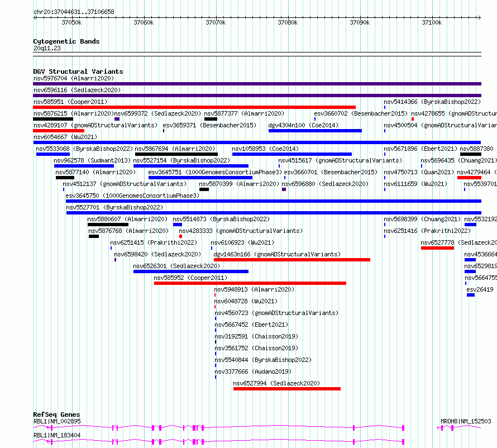Select the nsv5870399 (Almarri2020) black bar

(204, 189)
